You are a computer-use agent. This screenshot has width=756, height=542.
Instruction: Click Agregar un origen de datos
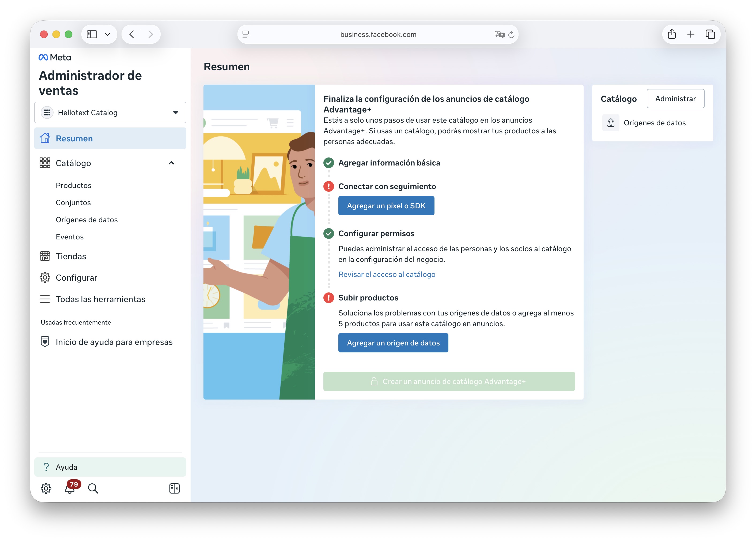(x=393, y=343)
